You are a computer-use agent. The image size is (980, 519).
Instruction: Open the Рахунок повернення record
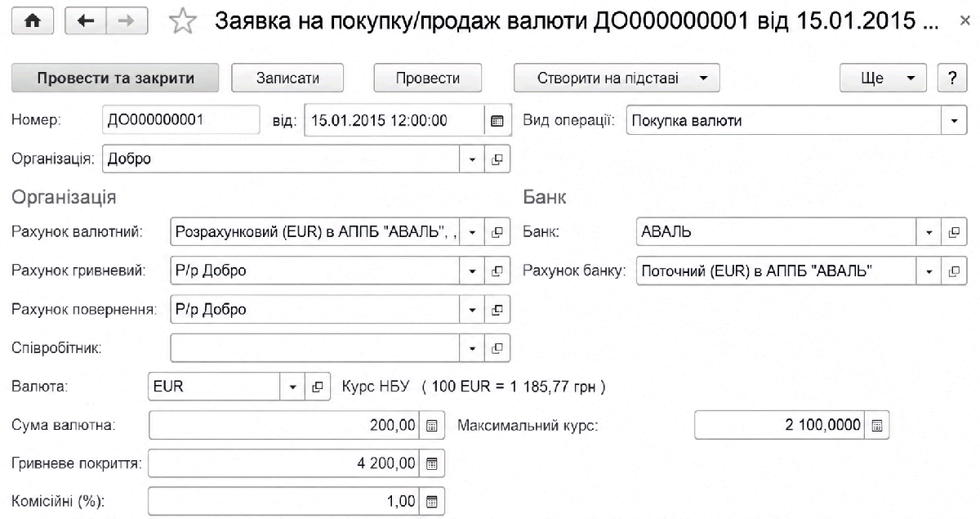[497, 310]
